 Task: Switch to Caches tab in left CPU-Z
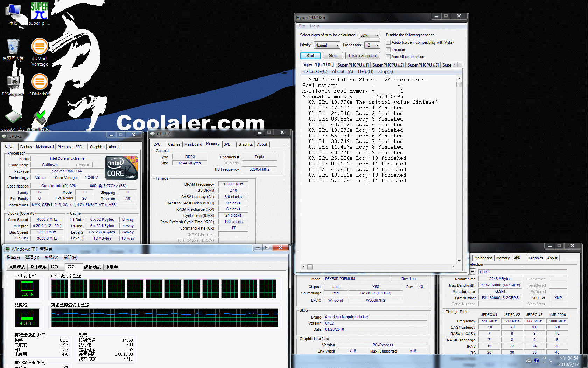tap(26, 147)
